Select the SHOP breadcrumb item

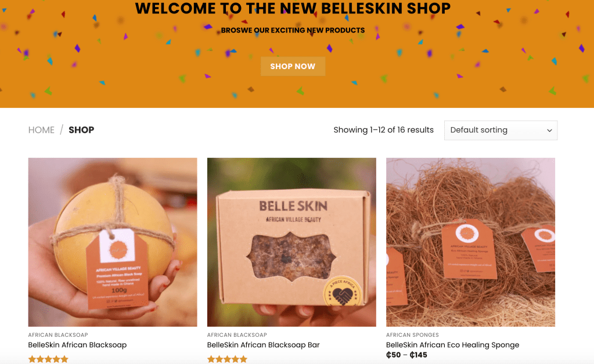(81, 130)
